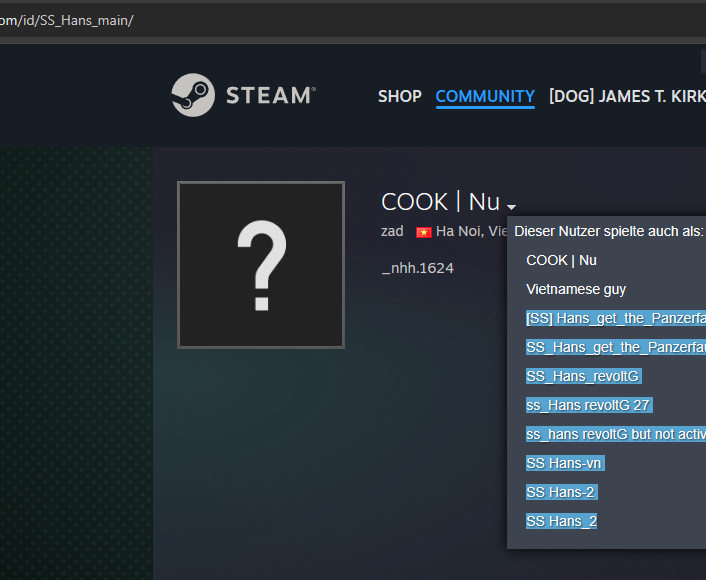Select COOK | Nu in the alias list

[x=561, y=260]
